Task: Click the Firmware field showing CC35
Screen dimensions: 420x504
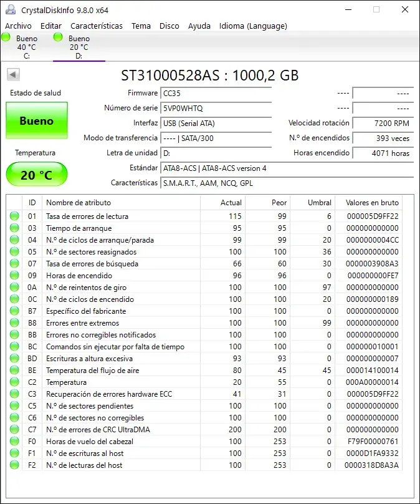Action: click(216, 93)
